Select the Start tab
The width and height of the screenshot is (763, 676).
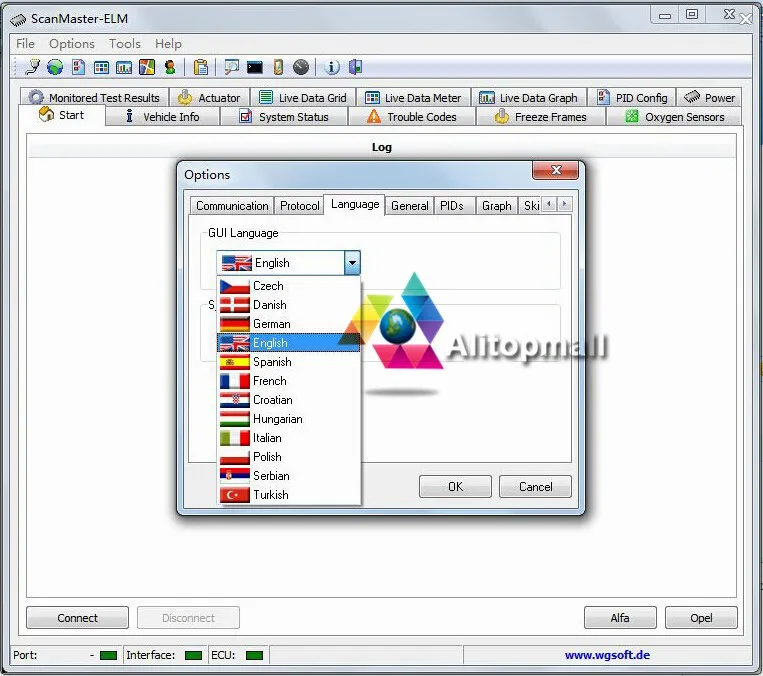click(62, 115)
